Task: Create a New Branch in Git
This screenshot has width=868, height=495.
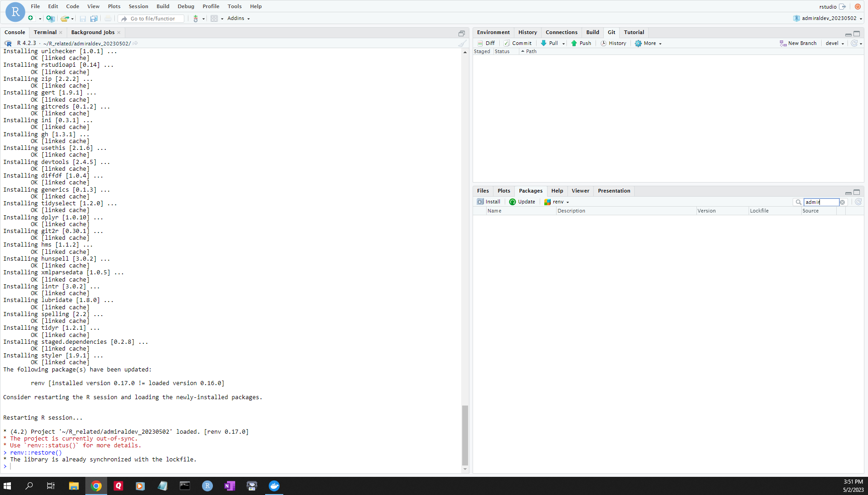Action: coord(798,43)
